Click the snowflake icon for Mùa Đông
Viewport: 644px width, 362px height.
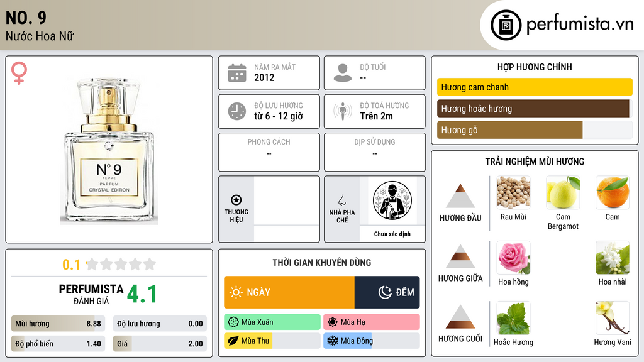point(333,341)
